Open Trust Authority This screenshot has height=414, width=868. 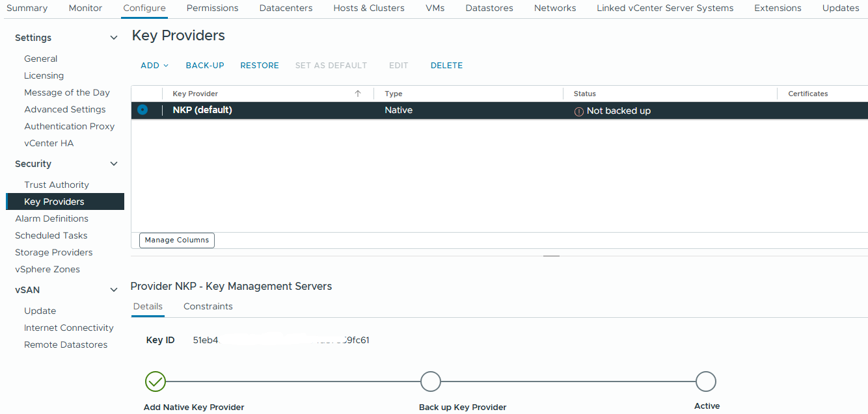click(x=57, y=185)
